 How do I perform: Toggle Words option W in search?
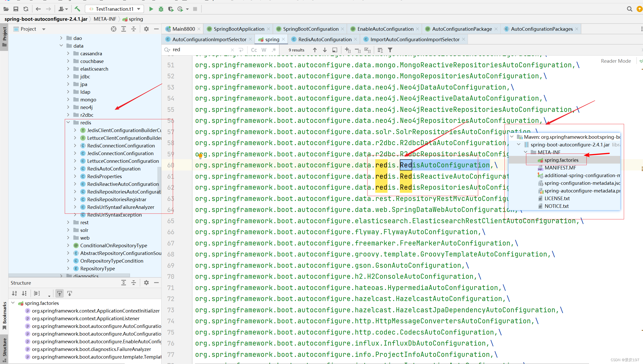[x=264, y=50]
